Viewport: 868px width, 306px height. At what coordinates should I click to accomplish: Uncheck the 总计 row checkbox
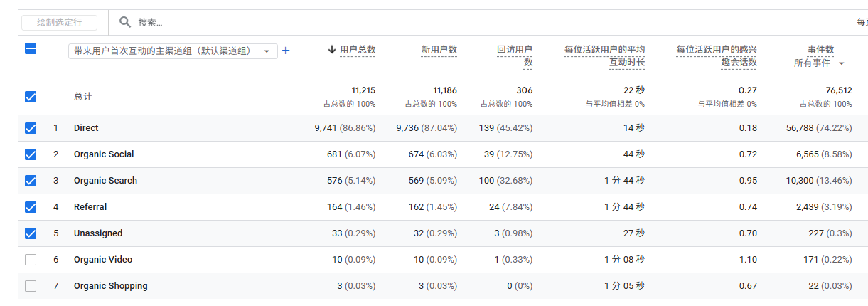tap(31, 97)
